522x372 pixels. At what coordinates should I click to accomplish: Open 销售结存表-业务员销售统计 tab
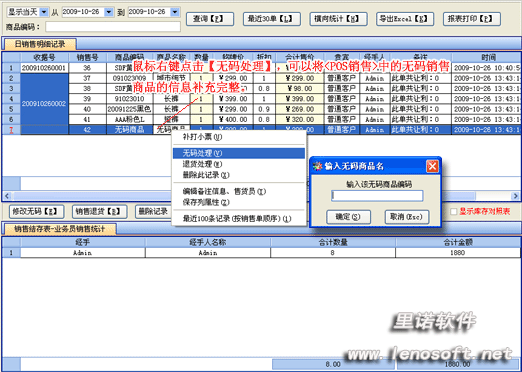(60, 229)
